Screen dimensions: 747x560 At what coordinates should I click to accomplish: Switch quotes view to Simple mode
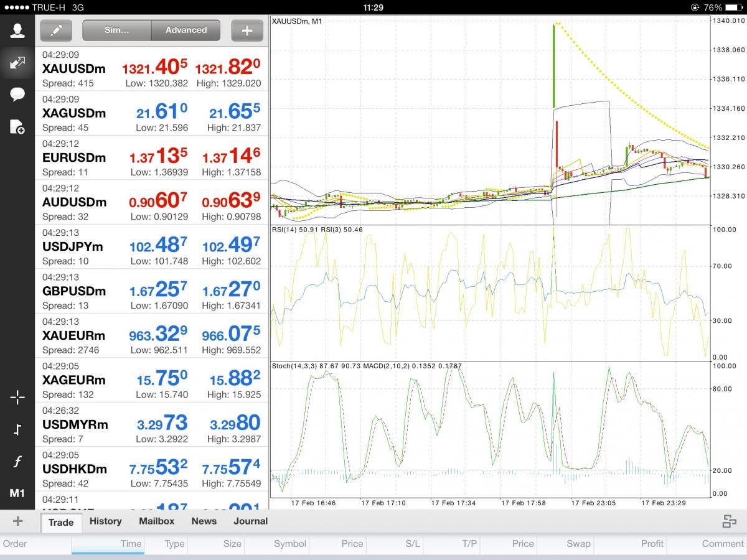click(x=116, y=30)
